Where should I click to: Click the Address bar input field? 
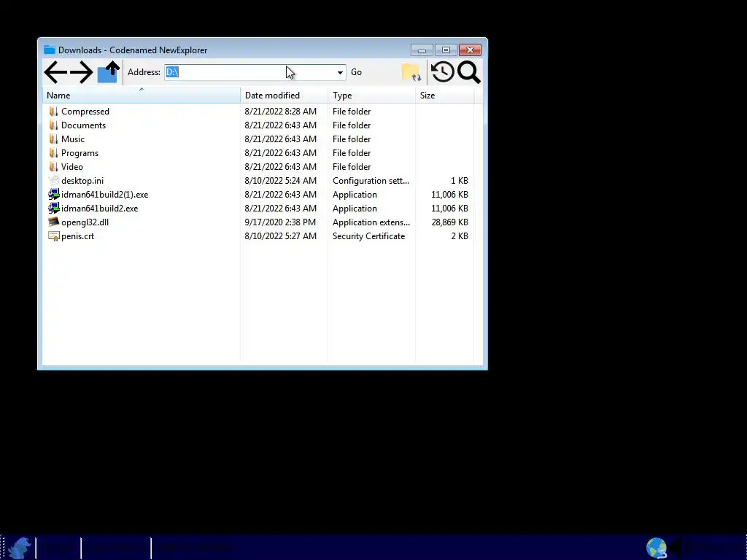click(x=249, y=72)
